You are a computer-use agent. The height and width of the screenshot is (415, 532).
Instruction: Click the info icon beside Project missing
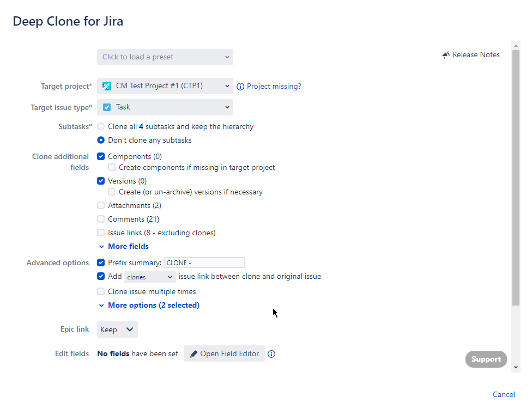click(240, 86)
